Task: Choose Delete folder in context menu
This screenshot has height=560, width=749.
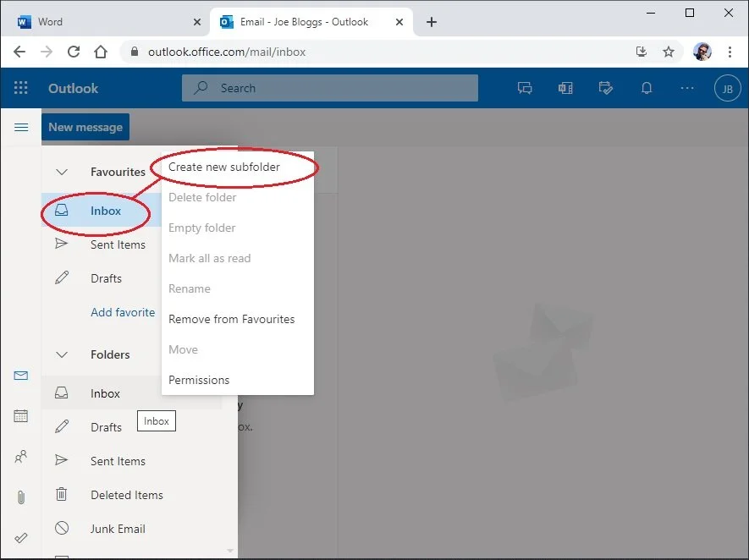Action: tap(238, 198)
